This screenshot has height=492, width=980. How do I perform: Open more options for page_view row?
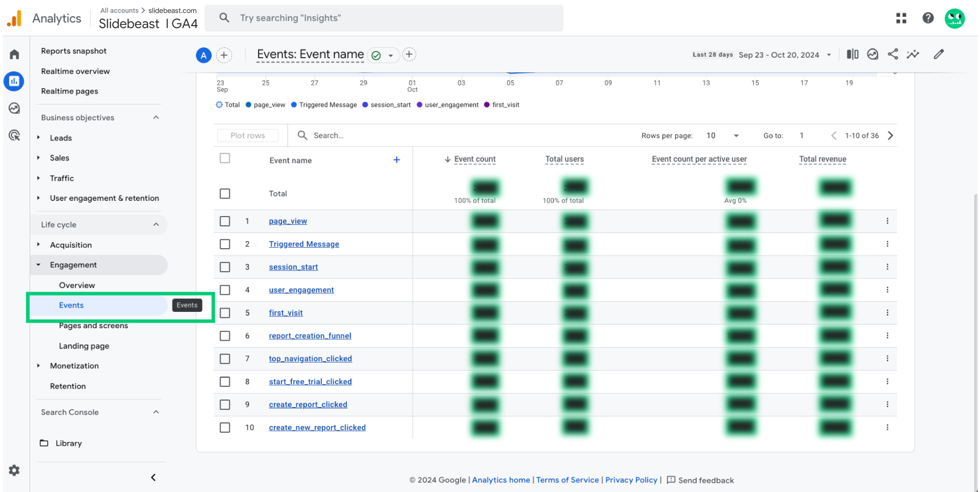click(887, 221)
